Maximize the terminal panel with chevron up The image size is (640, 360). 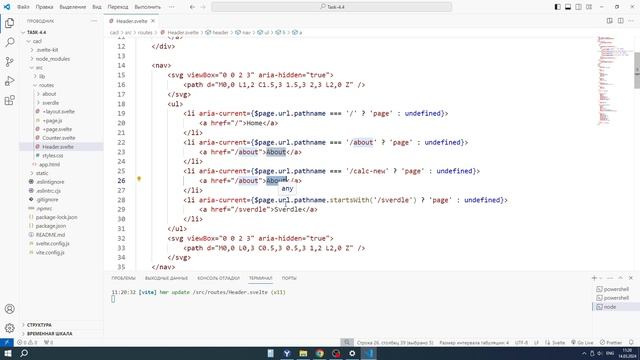(620, 278)
